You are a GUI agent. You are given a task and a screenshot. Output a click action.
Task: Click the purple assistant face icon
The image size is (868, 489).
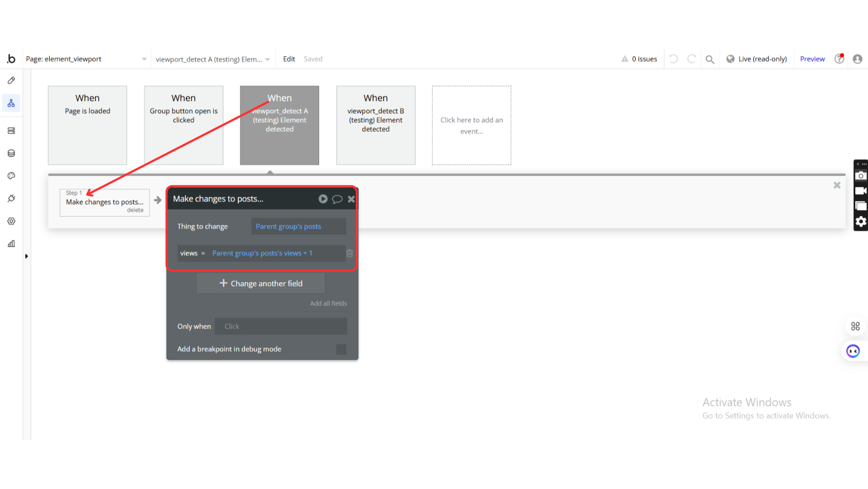point(853,351)
